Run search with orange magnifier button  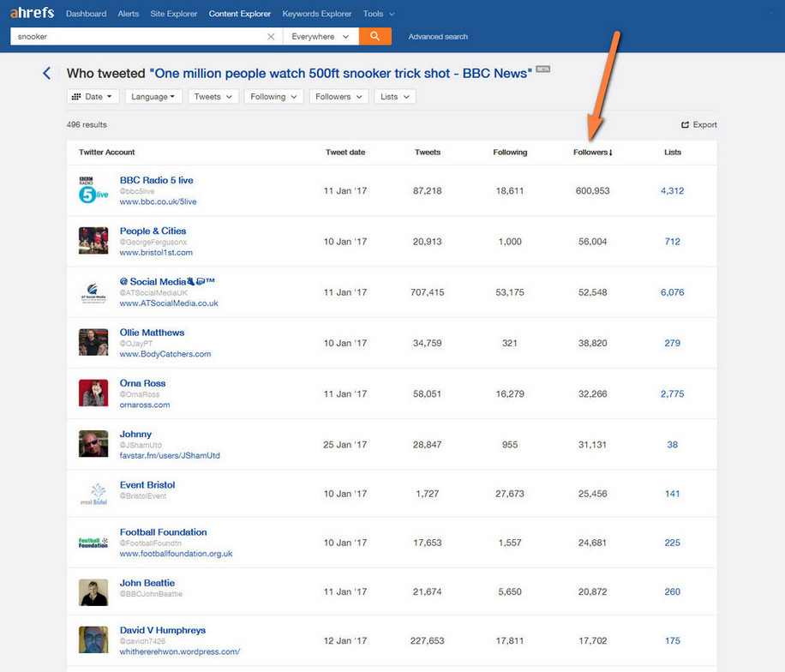click(375, 36)
